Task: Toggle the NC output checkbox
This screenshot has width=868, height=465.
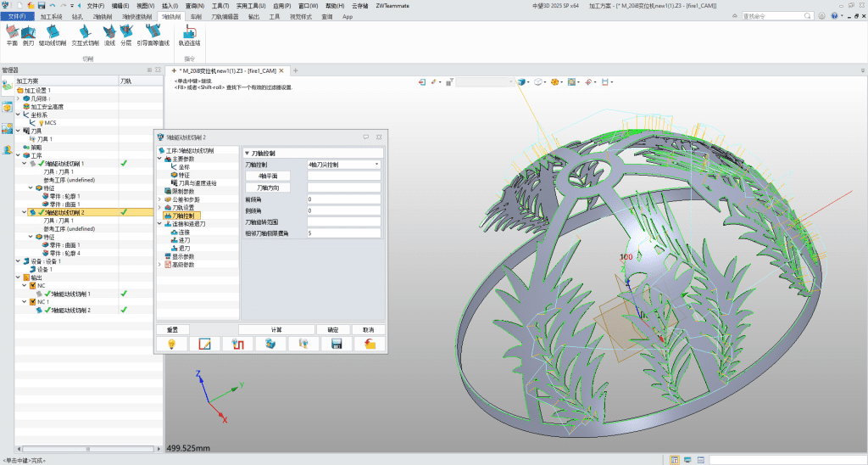Action: pos(31,285)
